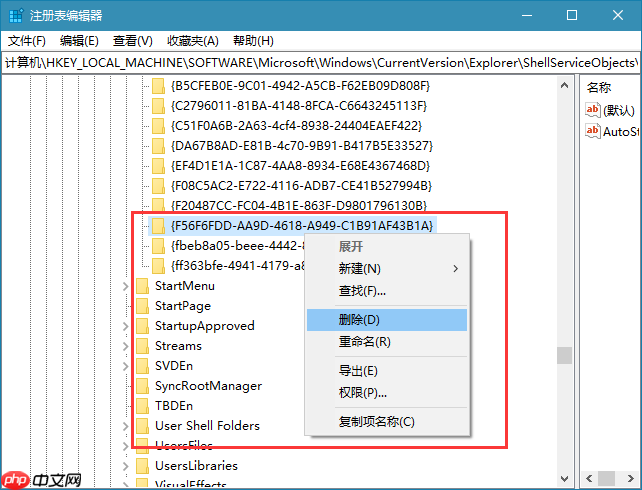Expand the StartMenu key

(126, 286)
